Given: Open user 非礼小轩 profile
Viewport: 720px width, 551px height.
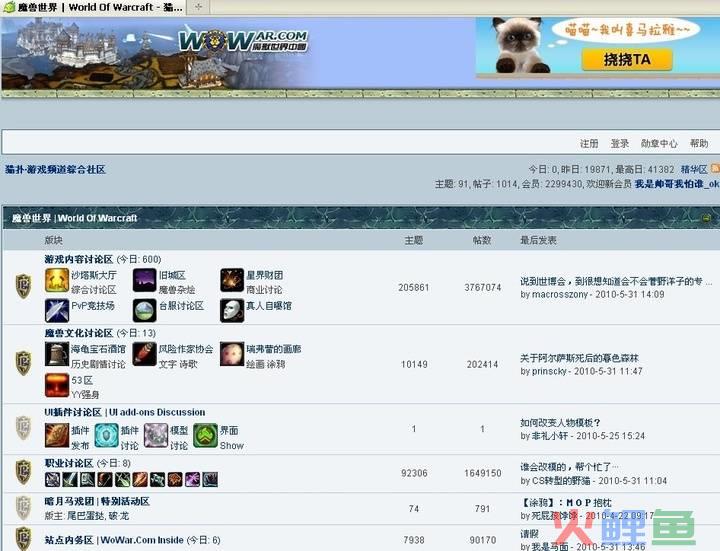Looking at the screenshot, I should [x=550, y=436].
